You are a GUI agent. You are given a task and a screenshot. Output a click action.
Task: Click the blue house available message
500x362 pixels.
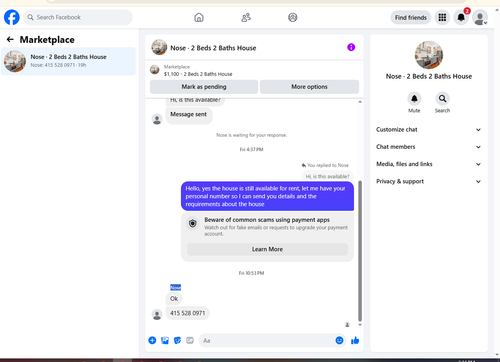coord(267,196)
